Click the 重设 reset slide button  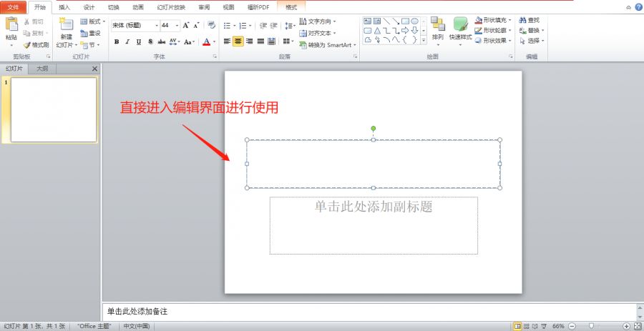(90, 33)
